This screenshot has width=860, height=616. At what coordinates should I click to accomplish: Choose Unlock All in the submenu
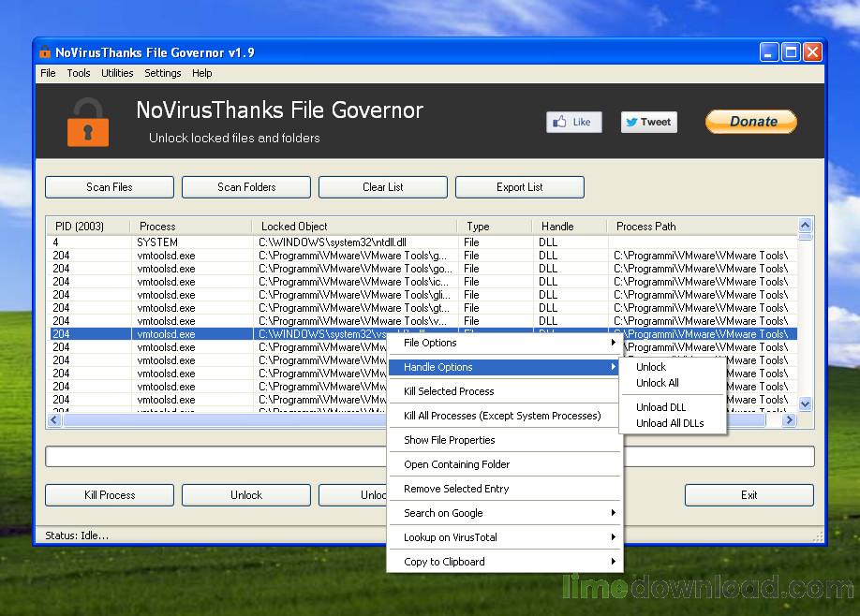pyautogui.click(x=673, y=383)
